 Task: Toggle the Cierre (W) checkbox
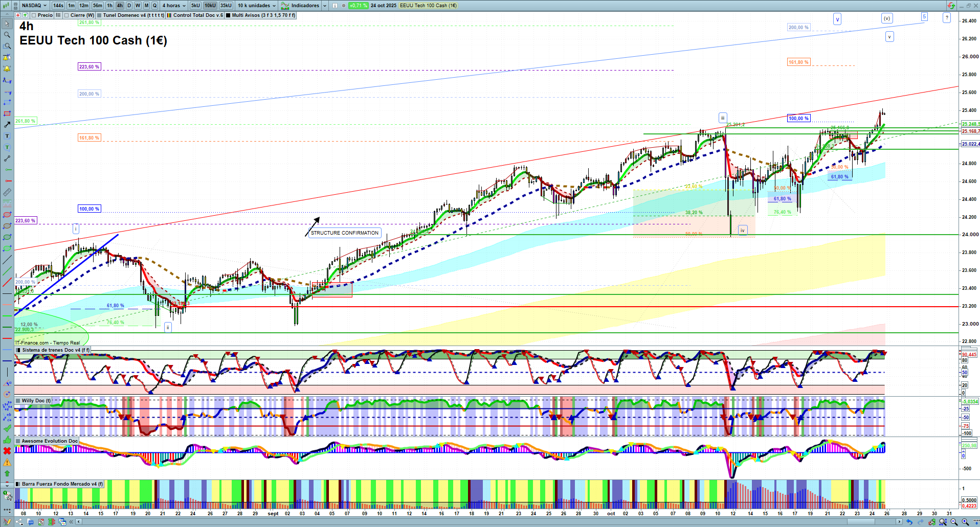[67, 15]
